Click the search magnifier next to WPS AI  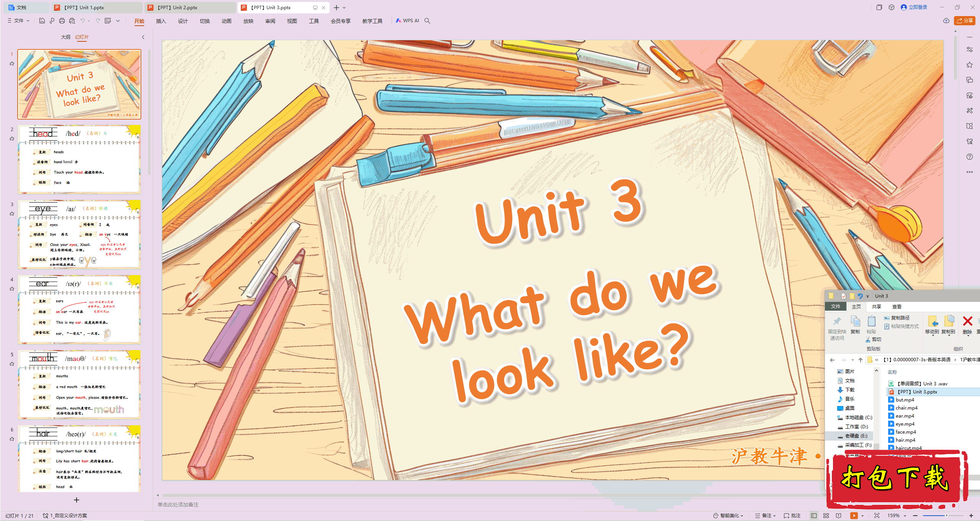[428, 21]
